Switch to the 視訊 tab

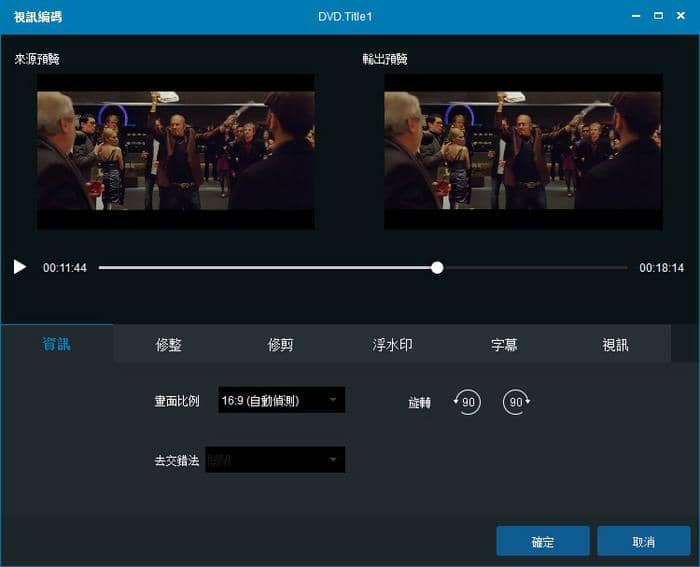tap(615, 345)
